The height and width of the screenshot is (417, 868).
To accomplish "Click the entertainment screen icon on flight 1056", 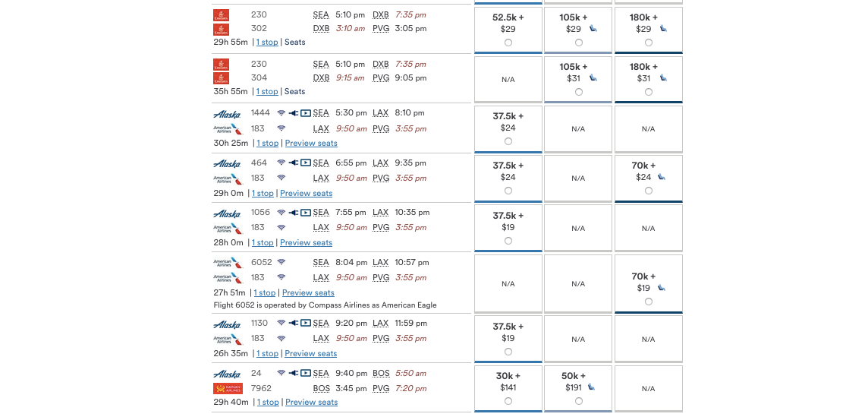I will click(x=306, y=213).
